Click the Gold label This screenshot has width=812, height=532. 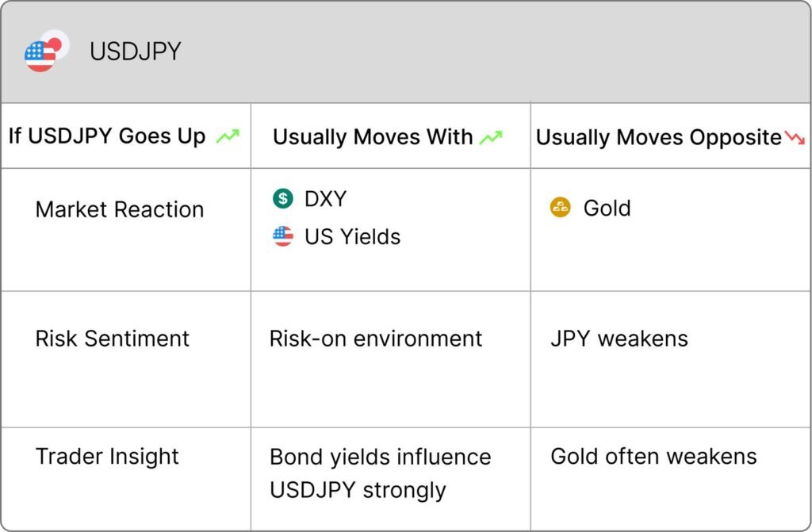click(607, 209)
